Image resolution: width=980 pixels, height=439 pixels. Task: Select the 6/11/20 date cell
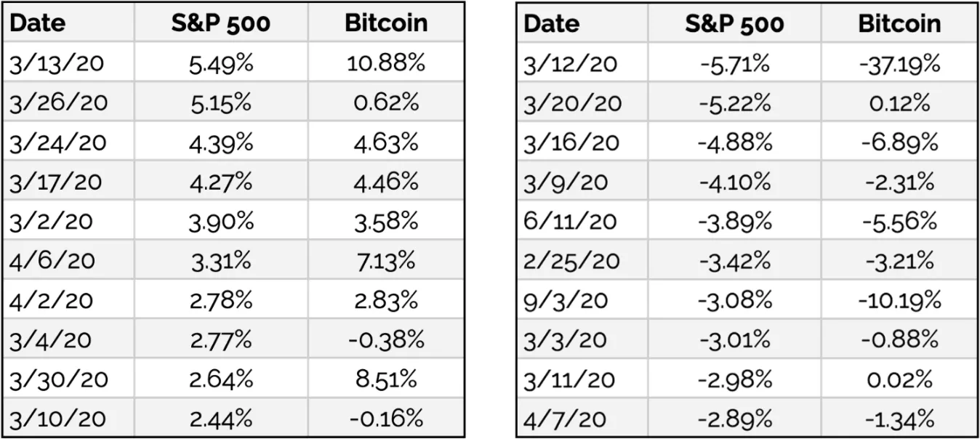pos(570,222)
